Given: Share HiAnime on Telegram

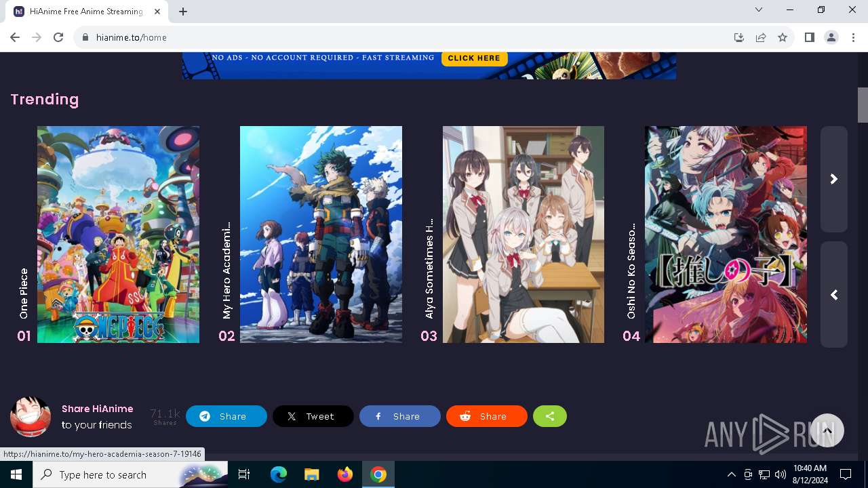Looking at the screenshot, I should tap(226, 416).
